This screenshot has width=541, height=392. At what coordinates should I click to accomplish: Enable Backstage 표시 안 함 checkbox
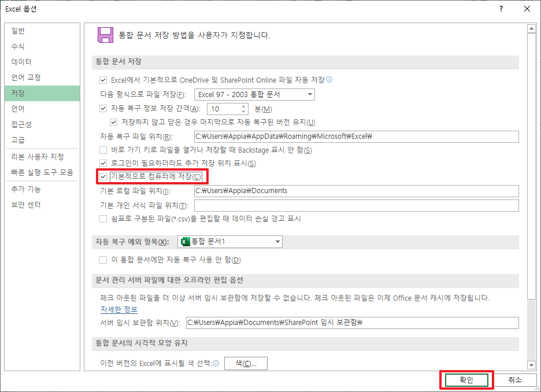click(x=103, y=150)
